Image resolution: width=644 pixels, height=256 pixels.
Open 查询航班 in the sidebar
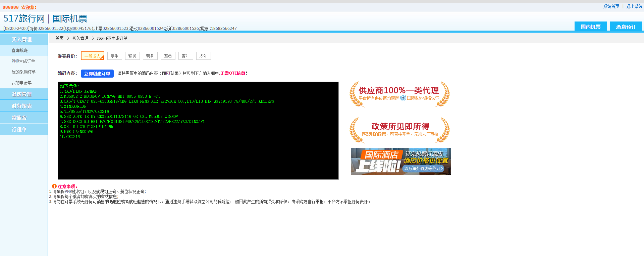[x=24, y=50]
